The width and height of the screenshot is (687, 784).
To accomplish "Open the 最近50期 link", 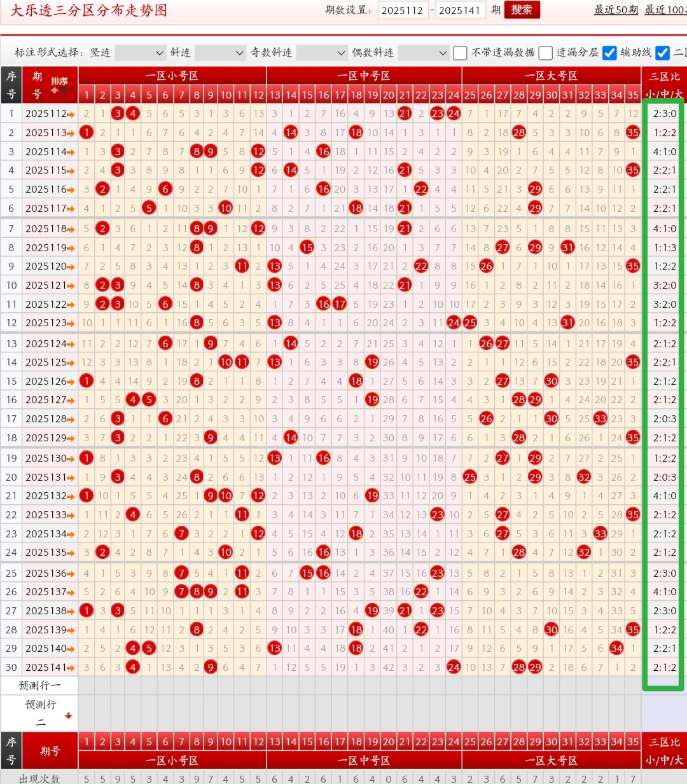I will (616, 10).
